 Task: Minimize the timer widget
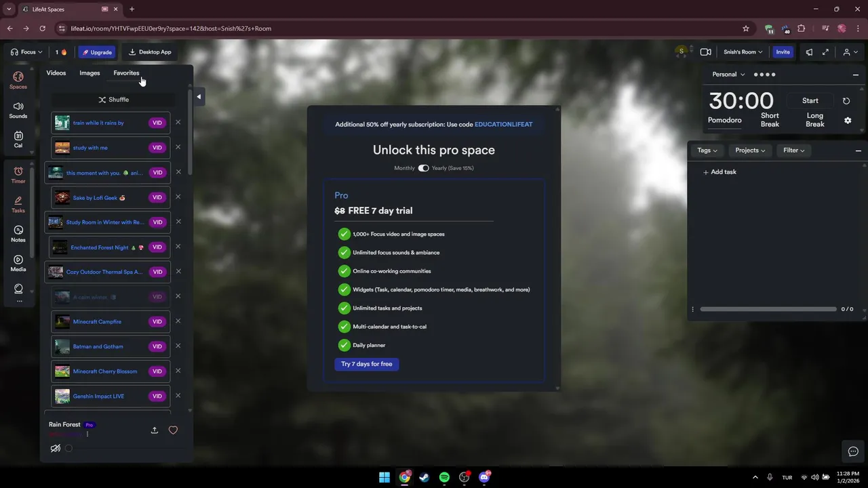pos(856,75)
